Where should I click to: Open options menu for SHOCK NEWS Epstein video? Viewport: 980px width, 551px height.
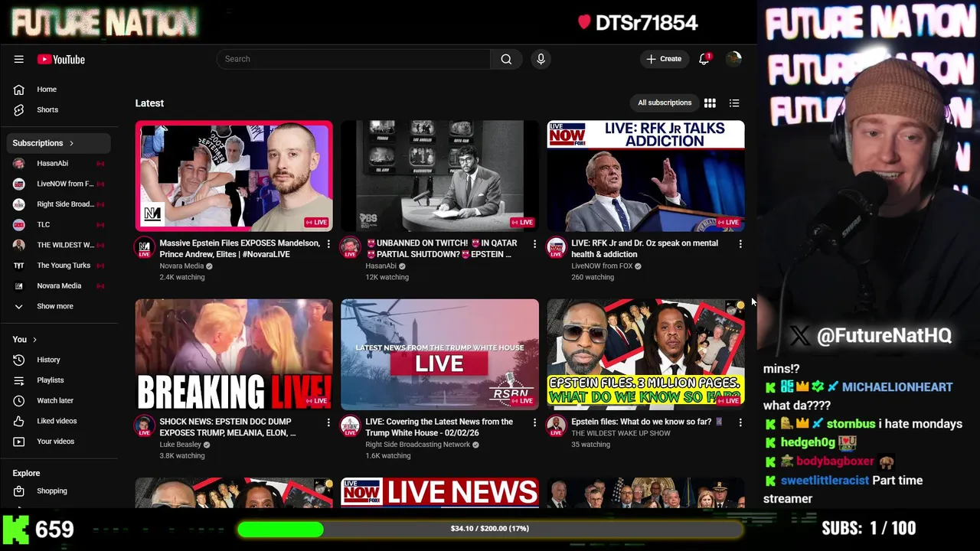point(328,422)
